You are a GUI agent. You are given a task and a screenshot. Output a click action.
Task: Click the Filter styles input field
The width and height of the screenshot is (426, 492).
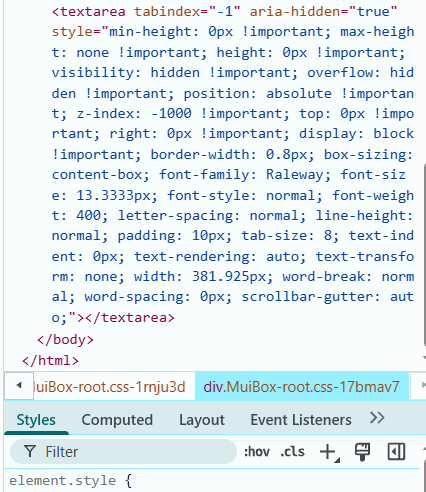[x=123, y=452]
